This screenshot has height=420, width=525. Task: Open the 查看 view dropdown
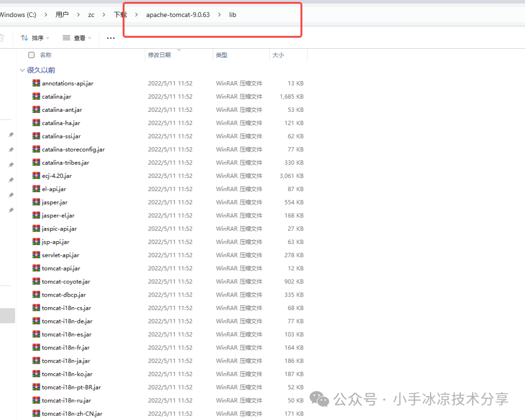tap(77, 38)
